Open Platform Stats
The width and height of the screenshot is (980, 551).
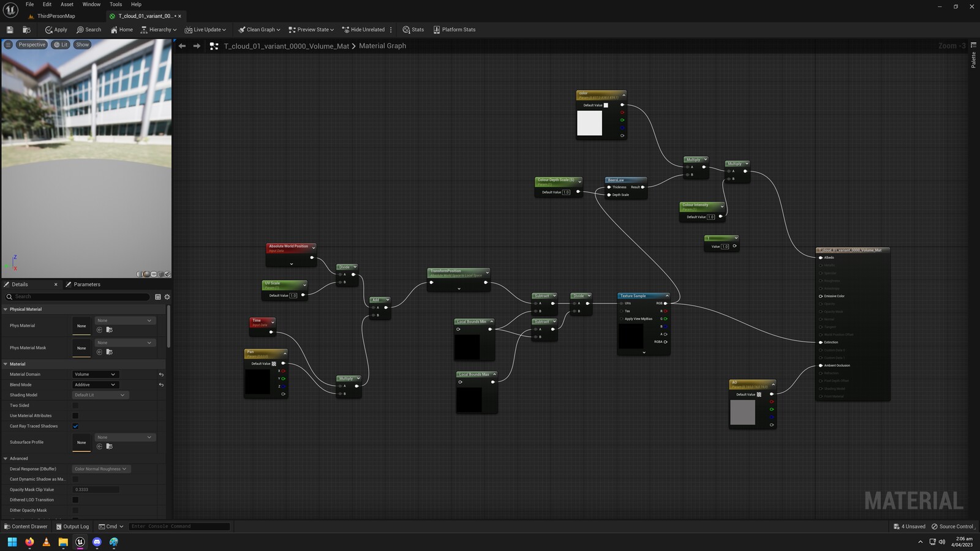[x=455, y=29]
